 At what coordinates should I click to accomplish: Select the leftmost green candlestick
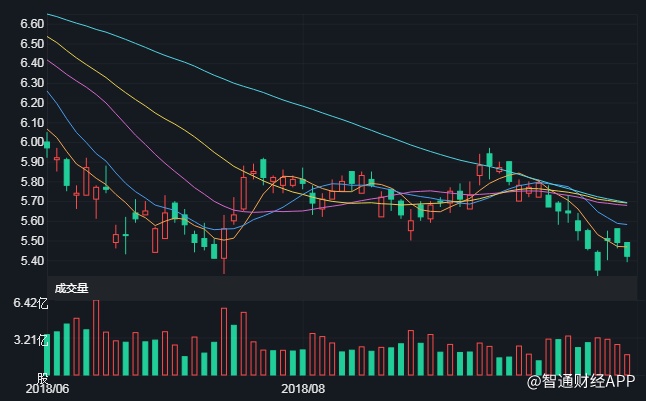[47, 145]
